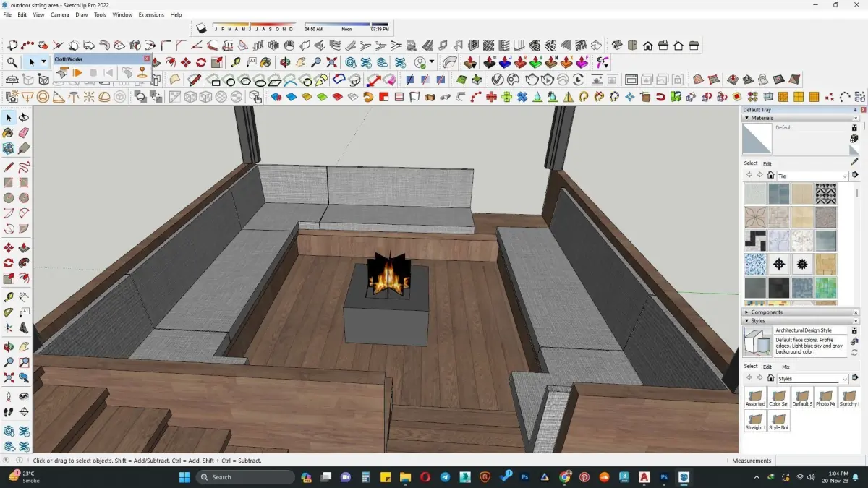868x488 pixels.
Task: Collapse the Materials panel
Action: (746, 118)
